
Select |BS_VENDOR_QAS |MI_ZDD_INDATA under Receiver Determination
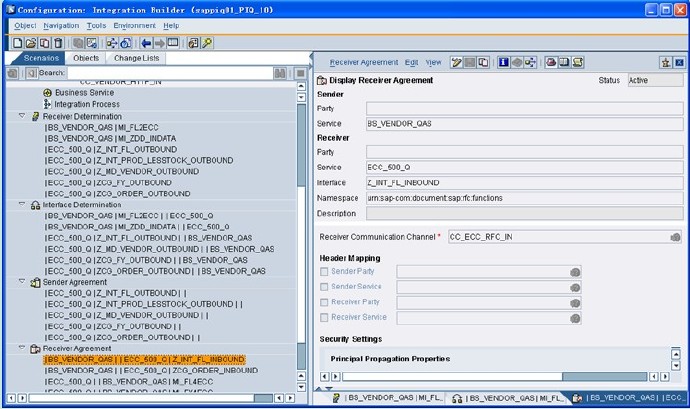(110, 138)
